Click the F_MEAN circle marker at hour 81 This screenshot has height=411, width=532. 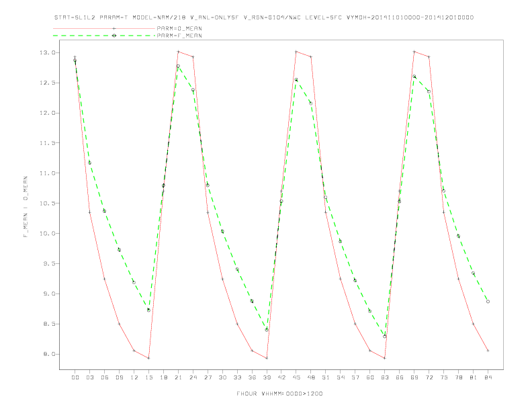[x=473, y=273]
